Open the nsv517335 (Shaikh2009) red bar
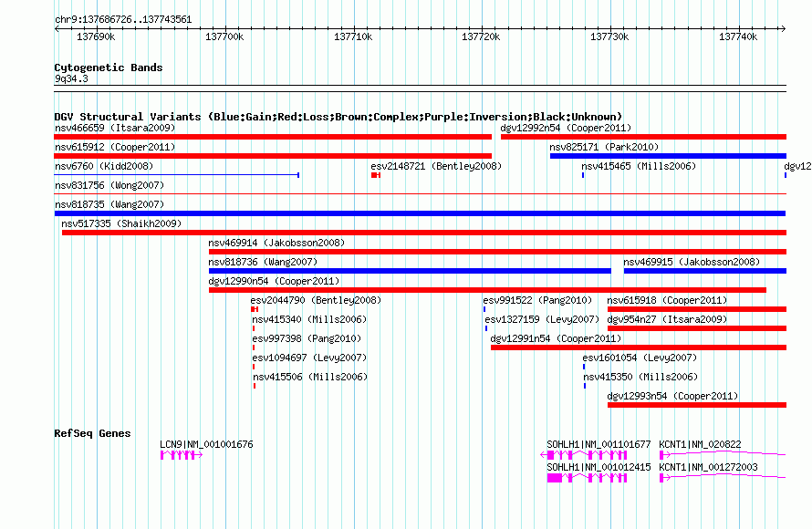Image resolution: width=812 pixels, height=529 pixels. click(424, 233)
